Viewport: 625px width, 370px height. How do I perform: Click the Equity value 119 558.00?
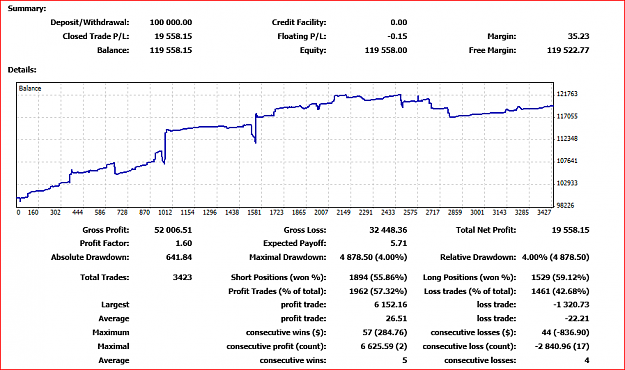pos(386,50)
